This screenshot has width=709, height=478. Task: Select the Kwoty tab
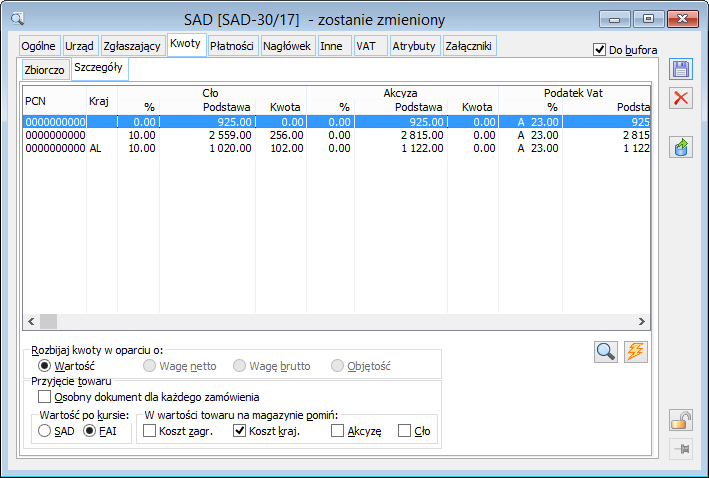point(185,44)
